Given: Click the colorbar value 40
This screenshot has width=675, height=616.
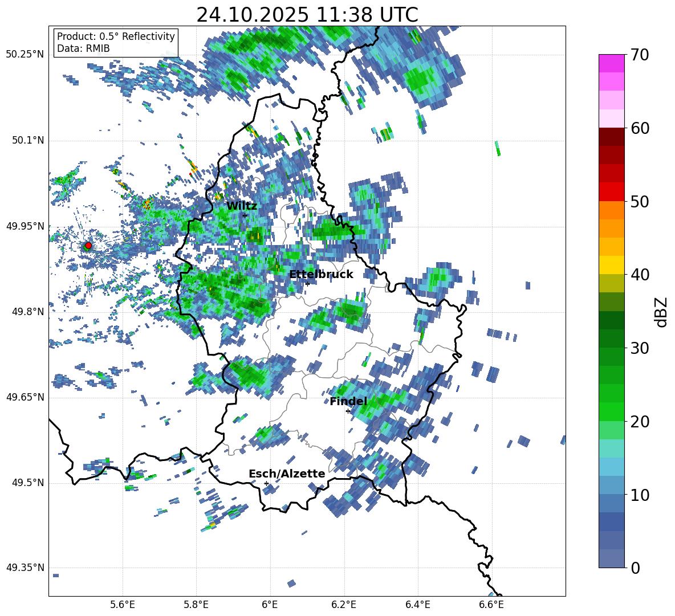Looking at the screenshot, I should click(x=640, y=275).
